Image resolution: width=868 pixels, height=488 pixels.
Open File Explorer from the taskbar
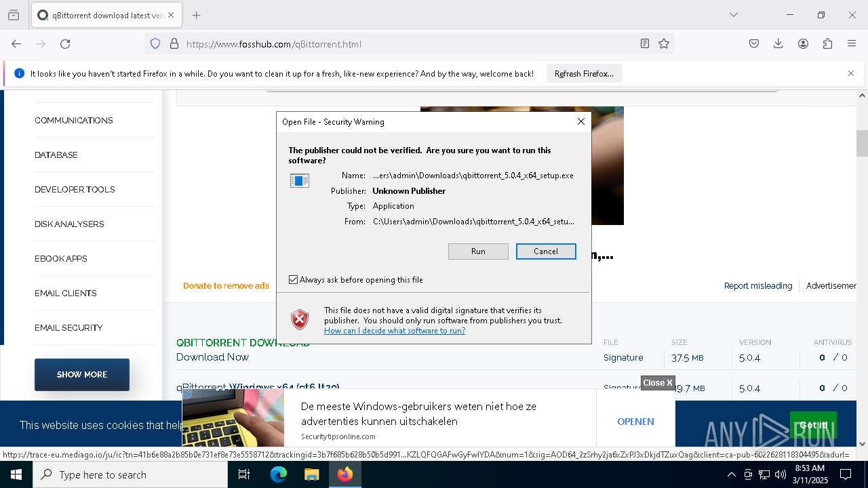click(x=311, y=474)
